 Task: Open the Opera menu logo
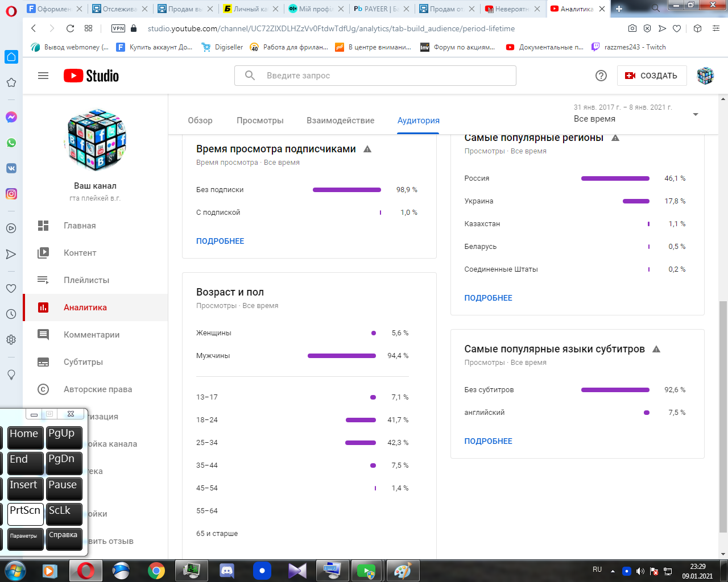pos(11,11)
